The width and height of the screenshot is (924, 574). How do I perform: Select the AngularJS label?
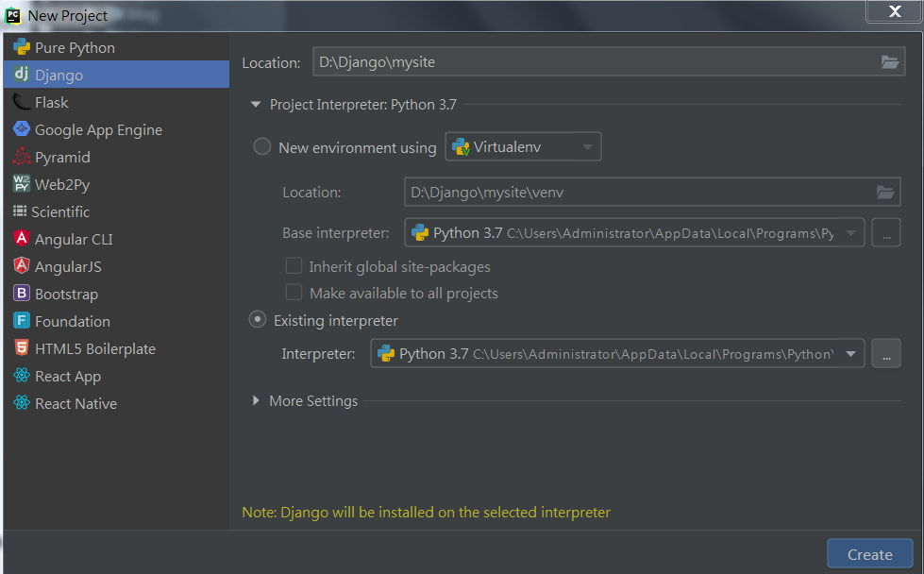tap(68, 267)
